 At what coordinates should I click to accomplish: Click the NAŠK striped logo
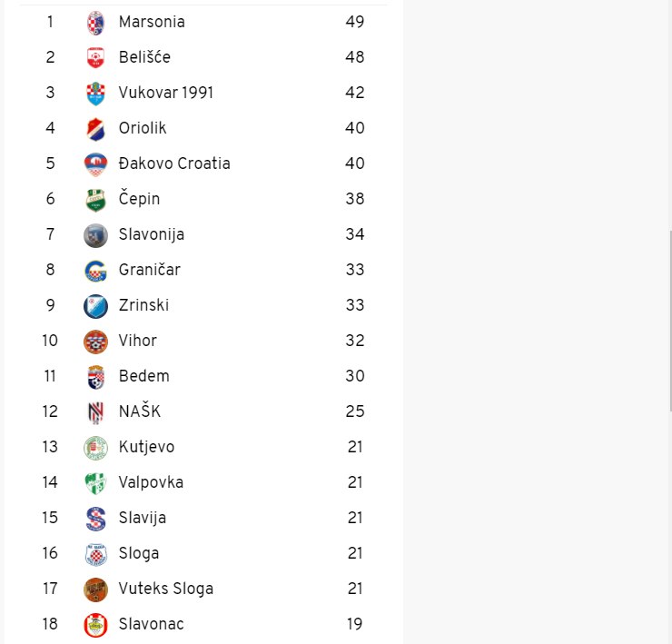coord(95,412)
